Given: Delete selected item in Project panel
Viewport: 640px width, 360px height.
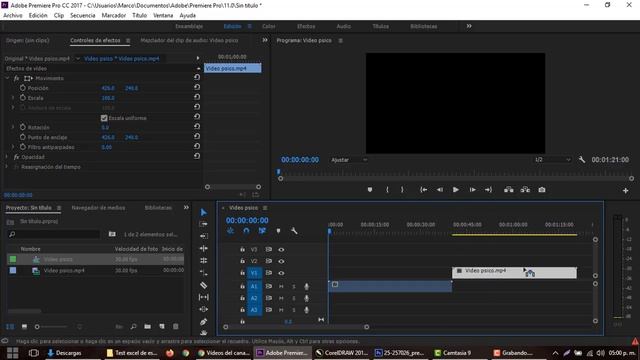Looking at the screenshot, I should 176,327.
